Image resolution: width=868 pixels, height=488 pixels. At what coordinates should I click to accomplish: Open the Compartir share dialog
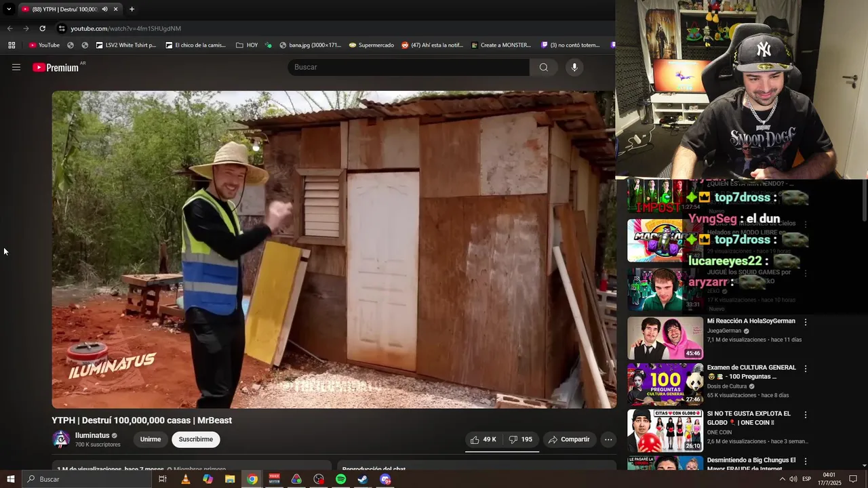(569, 439)
